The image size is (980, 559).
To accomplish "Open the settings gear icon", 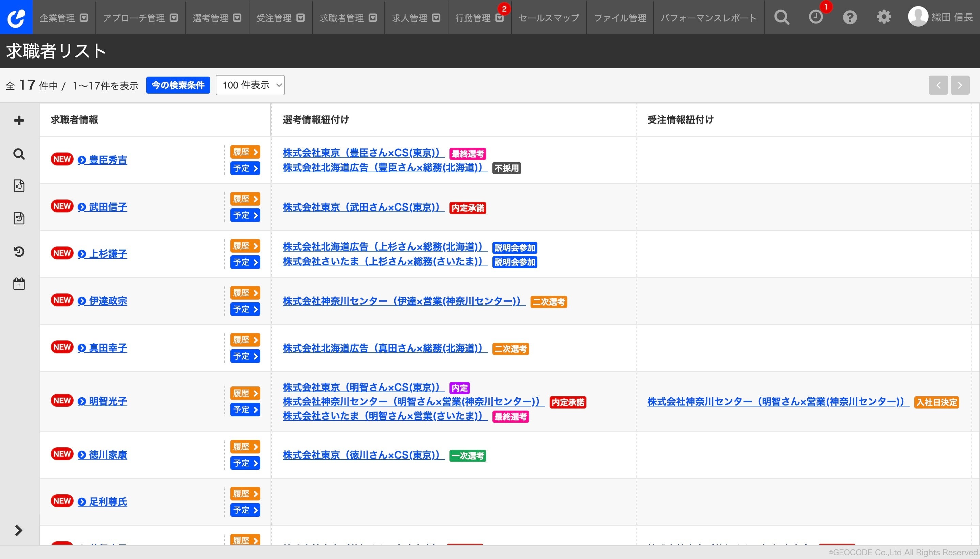I will [884, 17].
